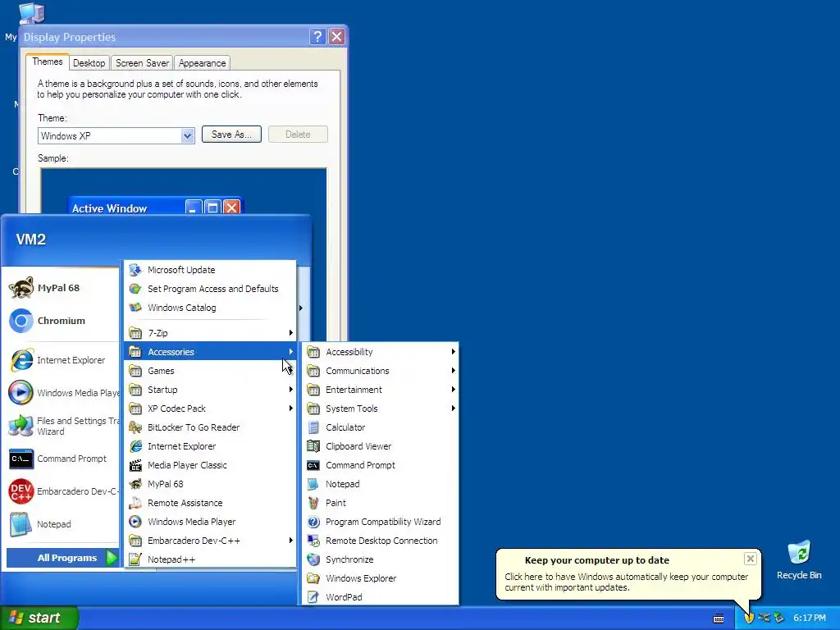
Task: Open Remote Desktop Connection
Action: [x=380, y=541]
